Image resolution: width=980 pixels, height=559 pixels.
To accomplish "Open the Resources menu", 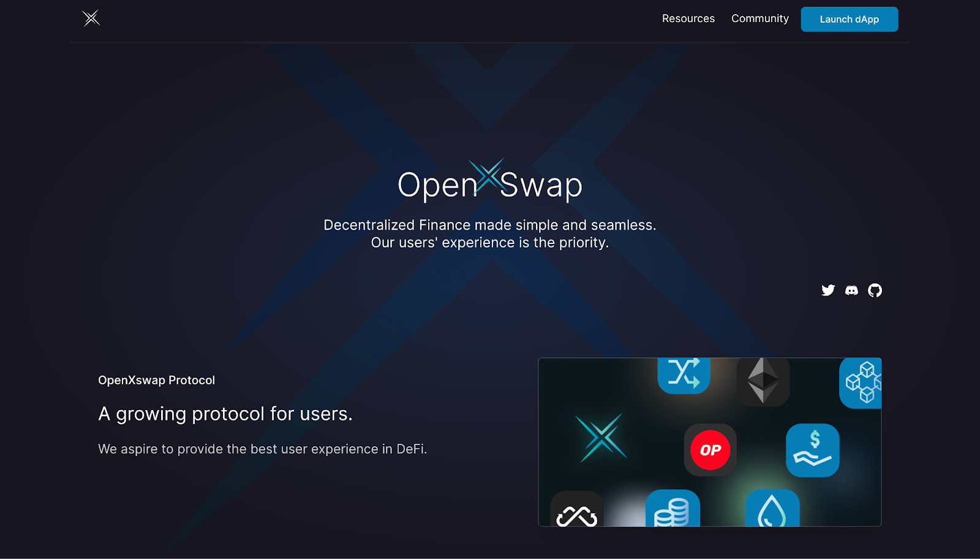I will pyautogui.click(x=688, y=18).
